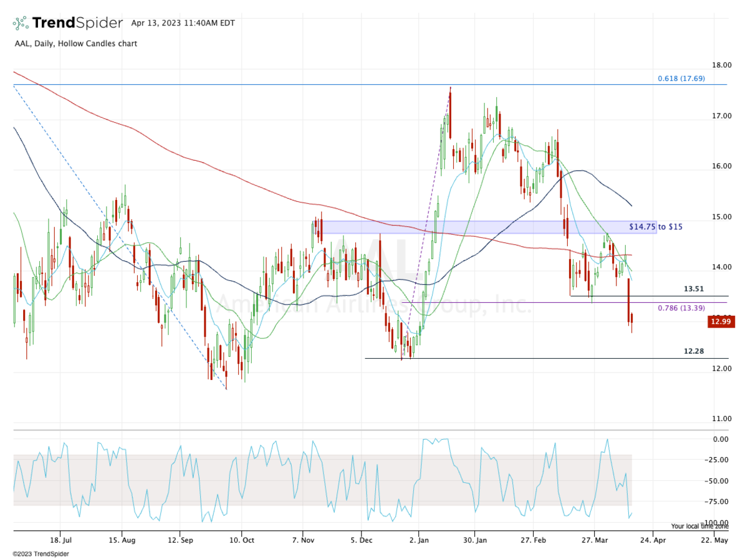Expand the timestamp Apr 13, 2023 11:40AM EDT
This screenshot has height=560, width=748.
tap(183, 21)
